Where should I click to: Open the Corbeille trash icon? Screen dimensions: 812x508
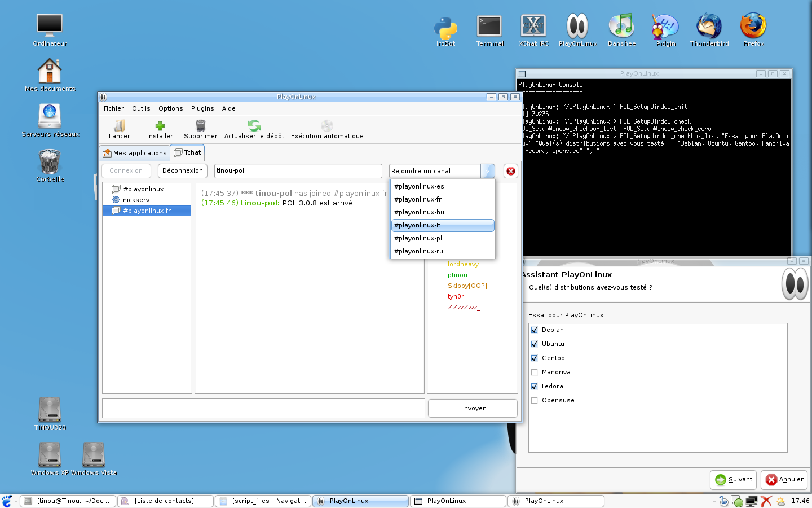(x=50, y=162)
